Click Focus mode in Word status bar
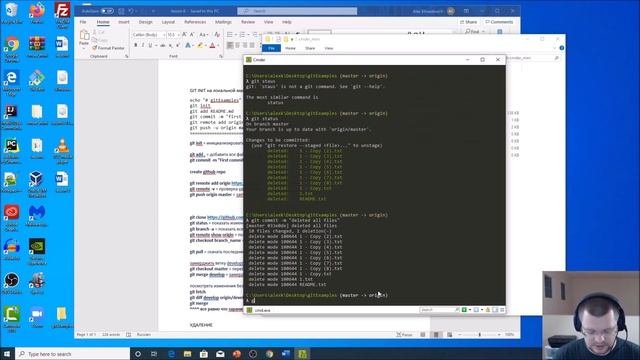 tap(404, 335)
